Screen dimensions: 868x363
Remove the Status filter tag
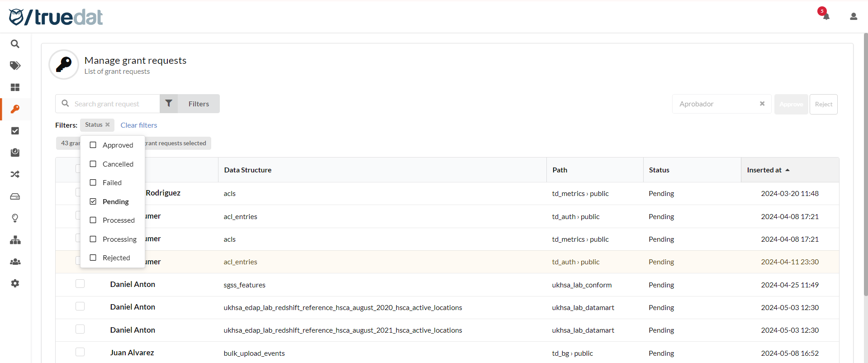(108, 125)
